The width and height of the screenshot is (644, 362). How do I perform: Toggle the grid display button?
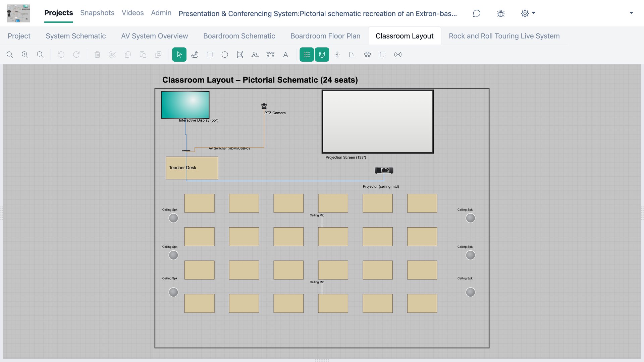click(307, 55)
